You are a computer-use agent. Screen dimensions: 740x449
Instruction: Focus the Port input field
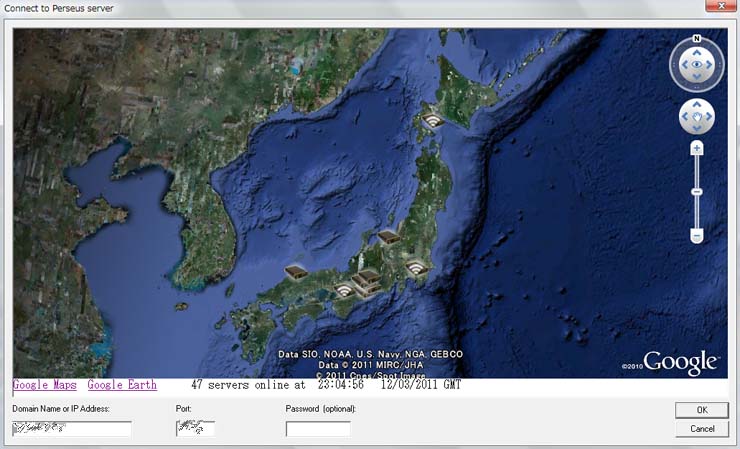(195, 429)
